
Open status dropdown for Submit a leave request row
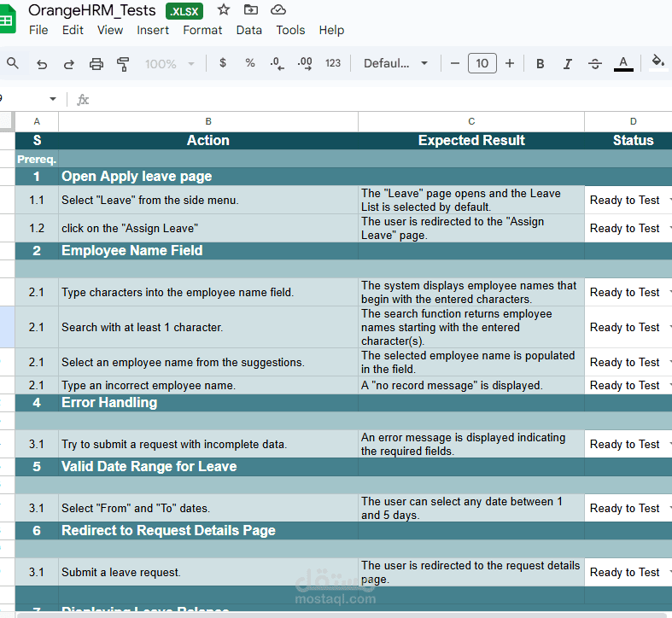669,572
